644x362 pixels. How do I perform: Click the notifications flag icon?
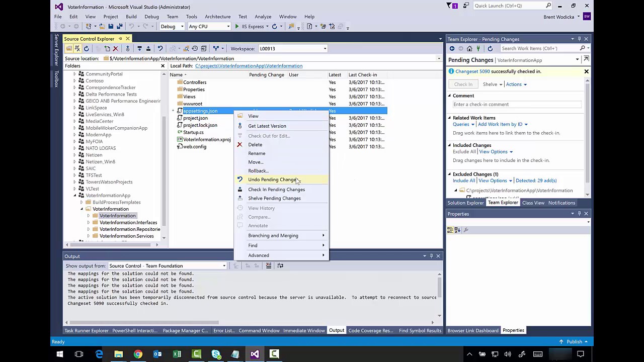[452, 6]
